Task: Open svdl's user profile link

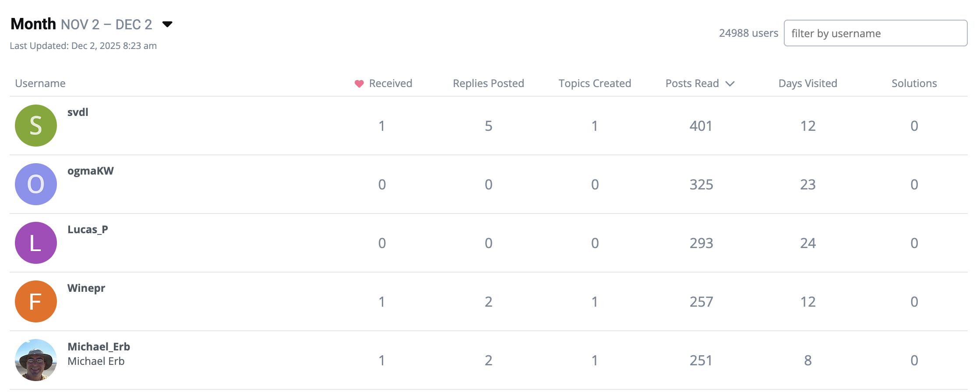Action: [x=78, y=112]
